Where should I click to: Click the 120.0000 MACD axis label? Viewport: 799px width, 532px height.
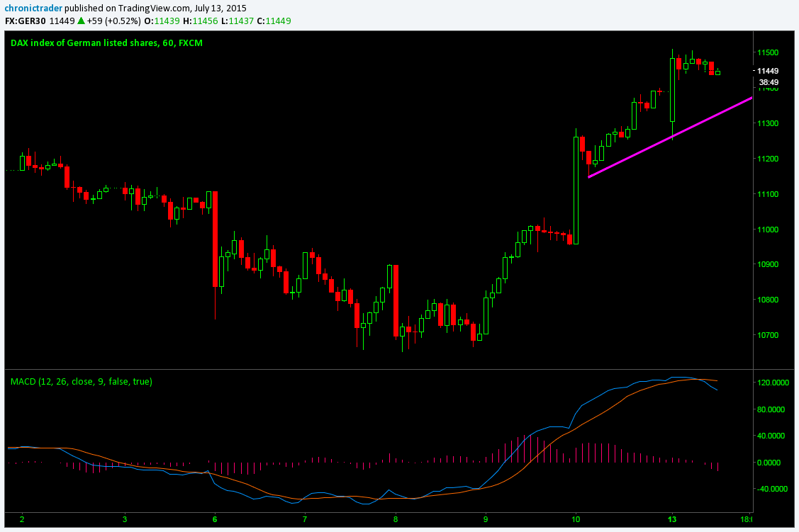tap(773, 383)
